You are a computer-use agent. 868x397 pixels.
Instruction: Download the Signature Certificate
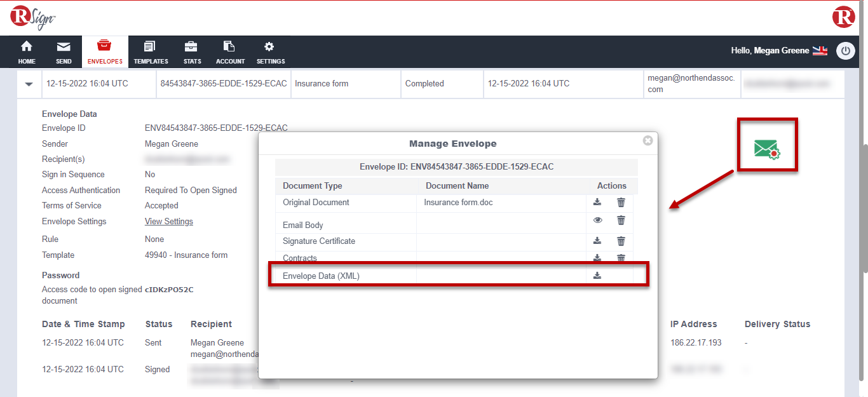tap(597, 241)
